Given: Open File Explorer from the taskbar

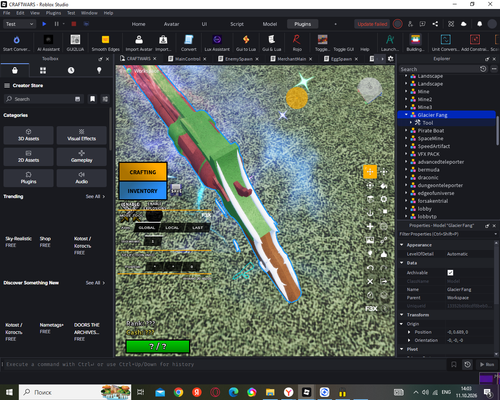Looking at the screenshot, I should (270, 392).
